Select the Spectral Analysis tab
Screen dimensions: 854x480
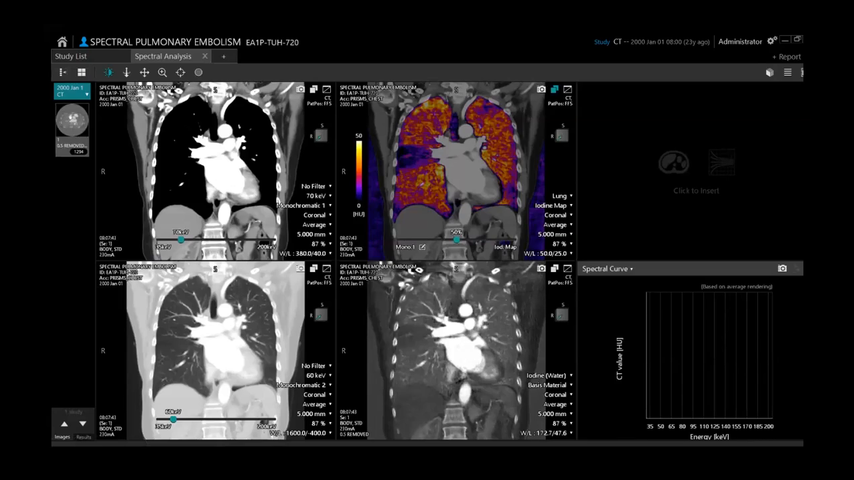click(162, 57)
